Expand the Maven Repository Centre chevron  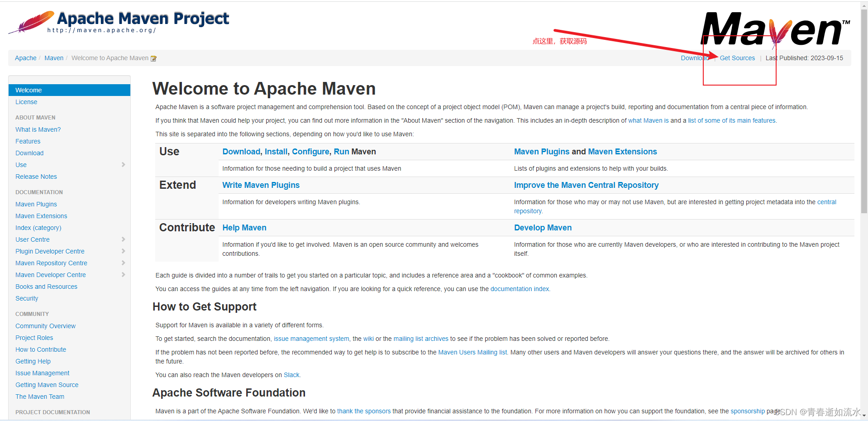click(123, 263)
